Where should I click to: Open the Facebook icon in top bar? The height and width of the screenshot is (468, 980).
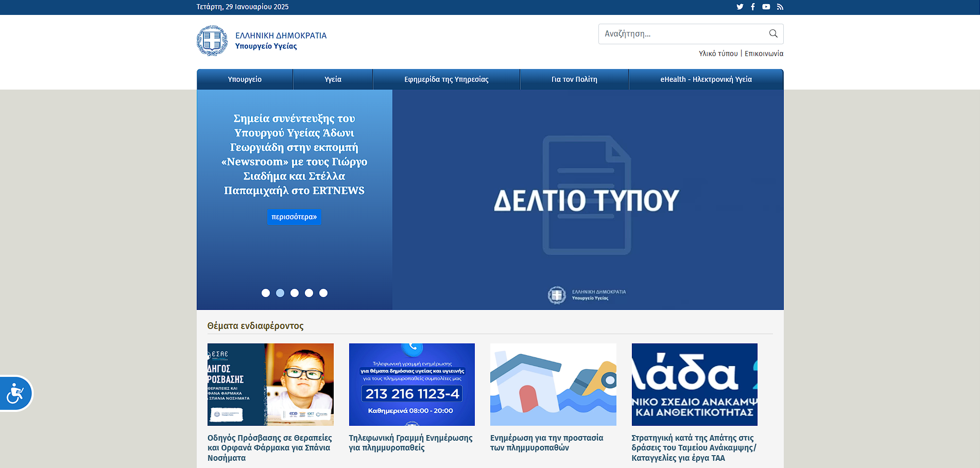[x=753, y=7]
